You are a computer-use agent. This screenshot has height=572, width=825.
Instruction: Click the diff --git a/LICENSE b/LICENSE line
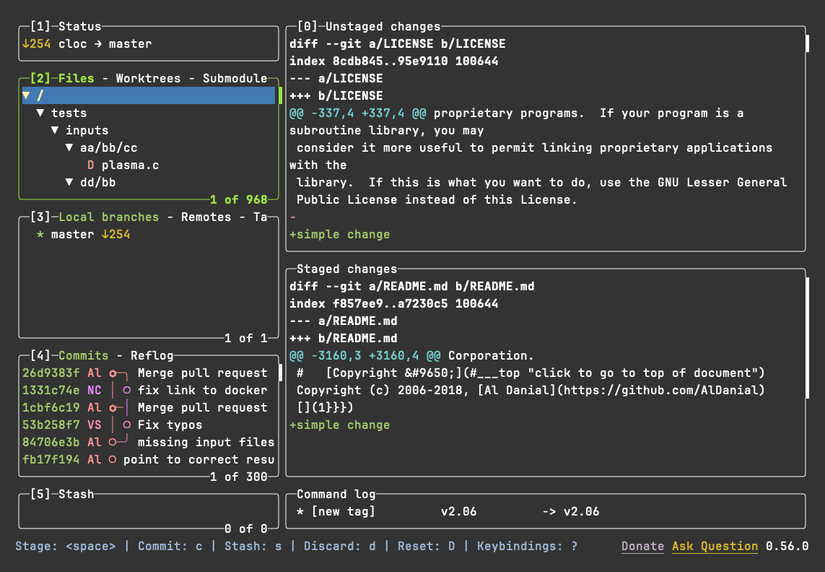click(x=397, y=44)
